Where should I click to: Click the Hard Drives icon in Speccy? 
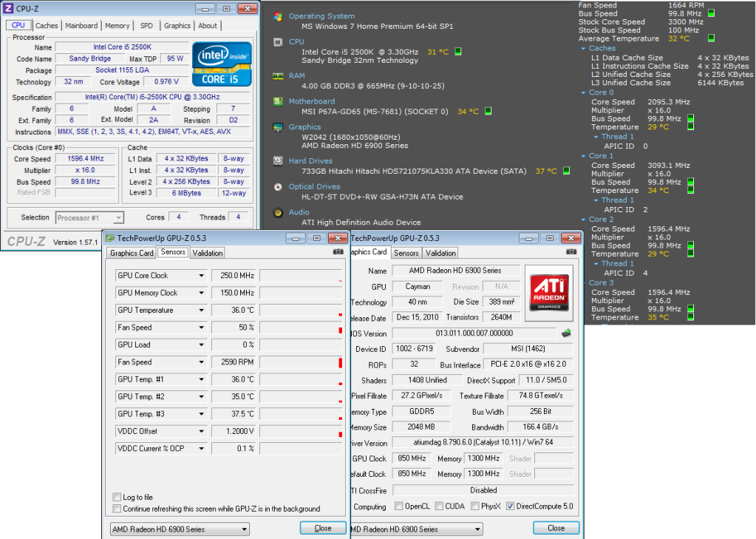point(278,160)
